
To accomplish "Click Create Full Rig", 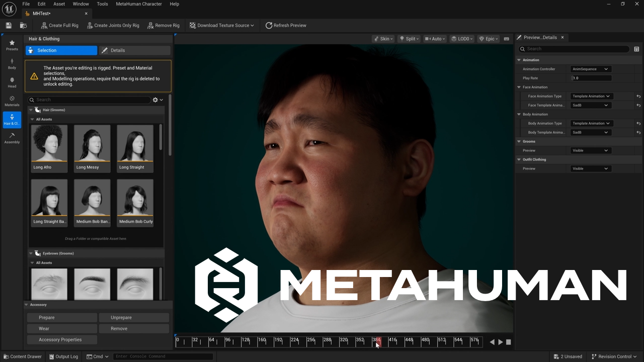I will click(x=59, y=25).
